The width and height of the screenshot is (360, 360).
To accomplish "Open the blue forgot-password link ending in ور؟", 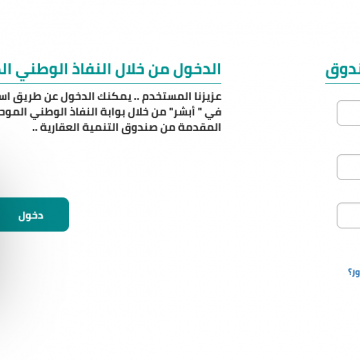I will click(x=354, y=272).
